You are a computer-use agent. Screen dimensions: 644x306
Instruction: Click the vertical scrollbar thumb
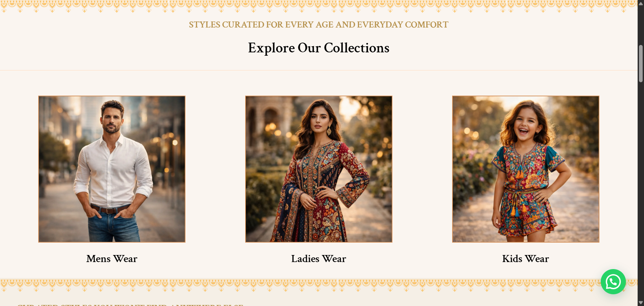[641, 64]
